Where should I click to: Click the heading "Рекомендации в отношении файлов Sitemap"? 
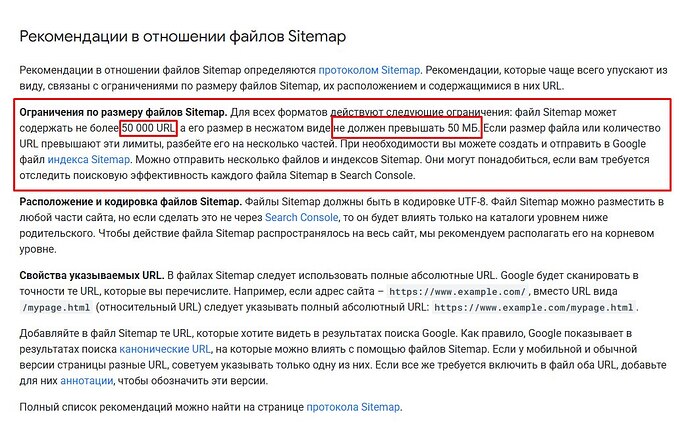183,37
